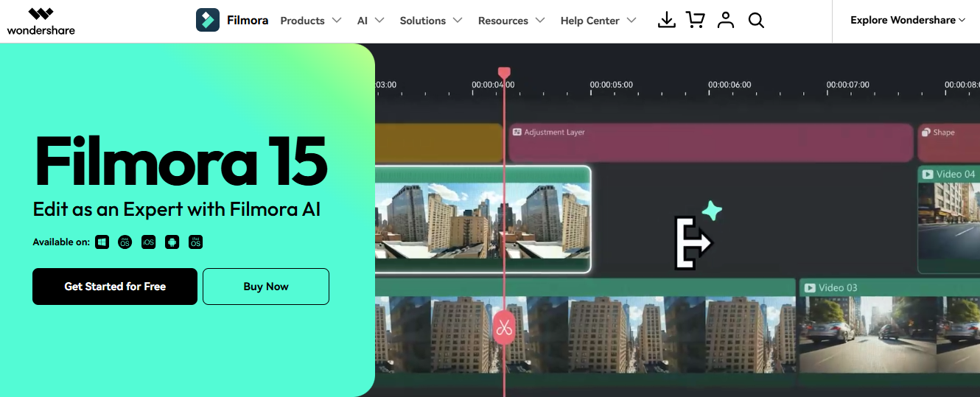Select the Video 03 street clip
The width and height of the screenshot is (980, 397).
click(889, 331)
